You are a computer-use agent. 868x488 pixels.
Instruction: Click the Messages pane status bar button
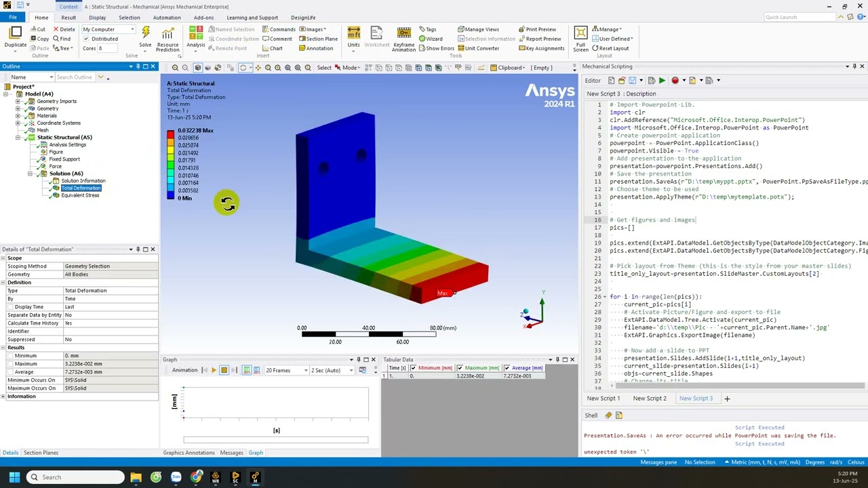click(658, 462)
